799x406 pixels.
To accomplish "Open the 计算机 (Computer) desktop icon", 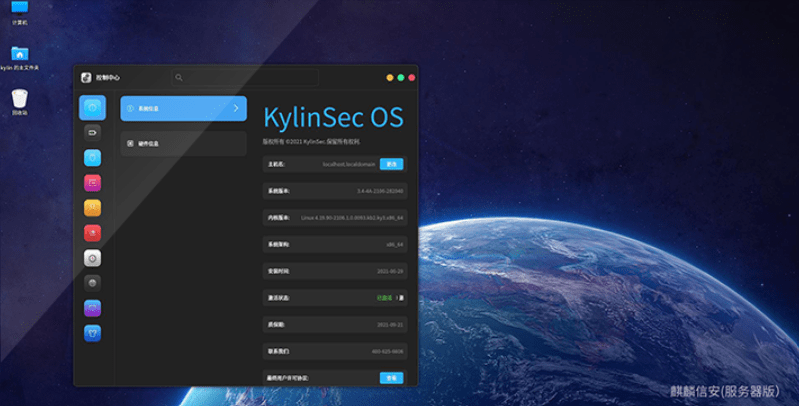I will (x=19, y=12).
